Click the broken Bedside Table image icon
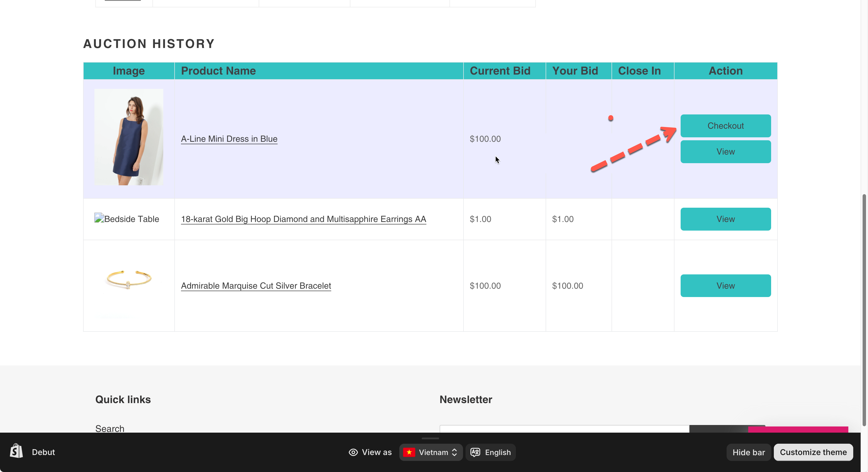Viewport: 868px width, 472px height. (99, 218)
